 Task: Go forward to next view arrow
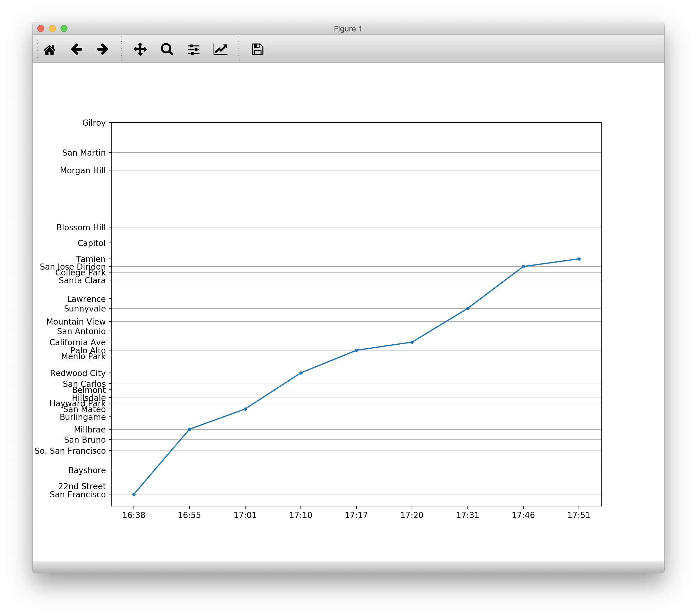pyautogui.click(x=103, y=49)
